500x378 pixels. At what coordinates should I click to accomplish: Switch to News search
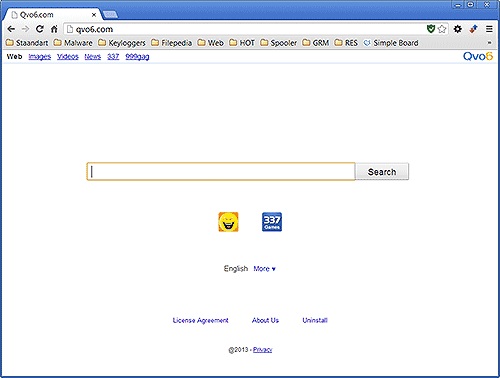93,57
